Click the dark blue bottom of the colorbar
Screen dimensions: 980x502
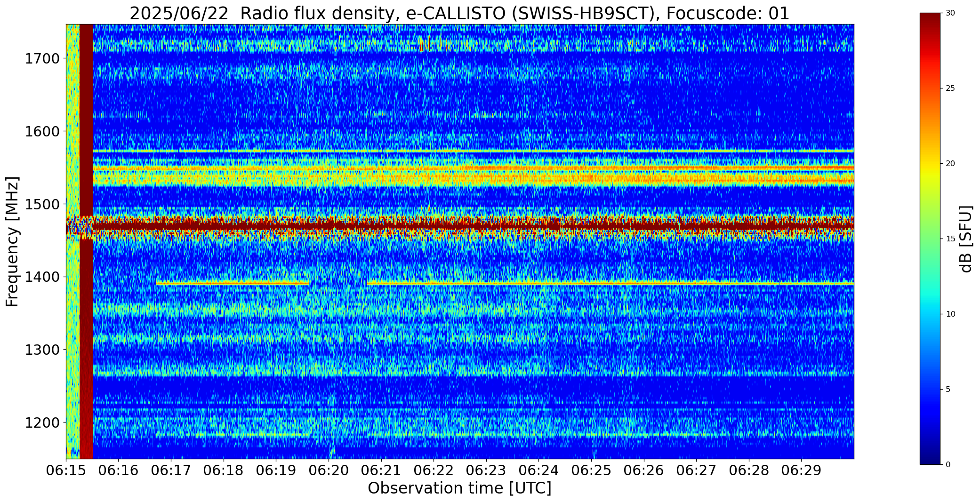click(x=931, y=456)
